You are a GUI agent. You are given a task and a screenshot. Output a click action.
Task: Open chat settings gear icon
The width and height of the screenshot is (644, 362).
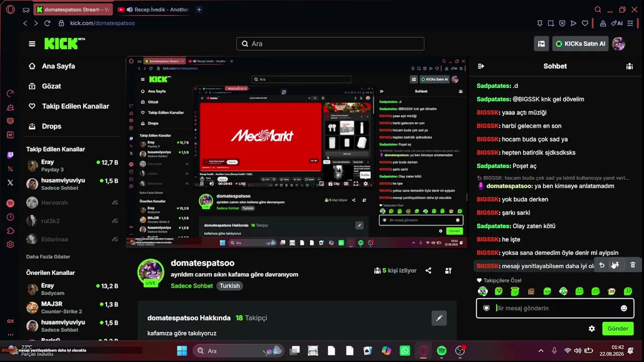(x=592, y=329)
